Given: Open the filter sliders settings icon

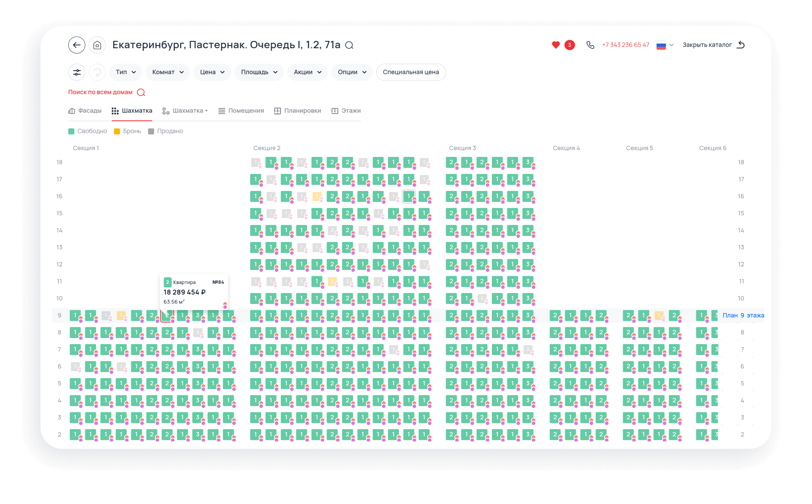Looking at the screenshot, I should pos(76,72).
